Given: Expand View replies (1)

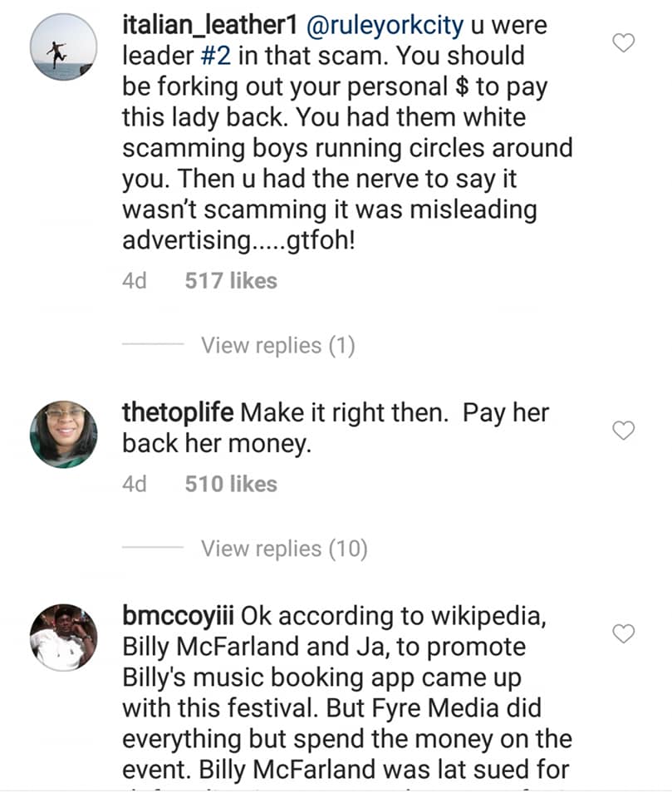Looking at the screenshot, I should point(277,345).
